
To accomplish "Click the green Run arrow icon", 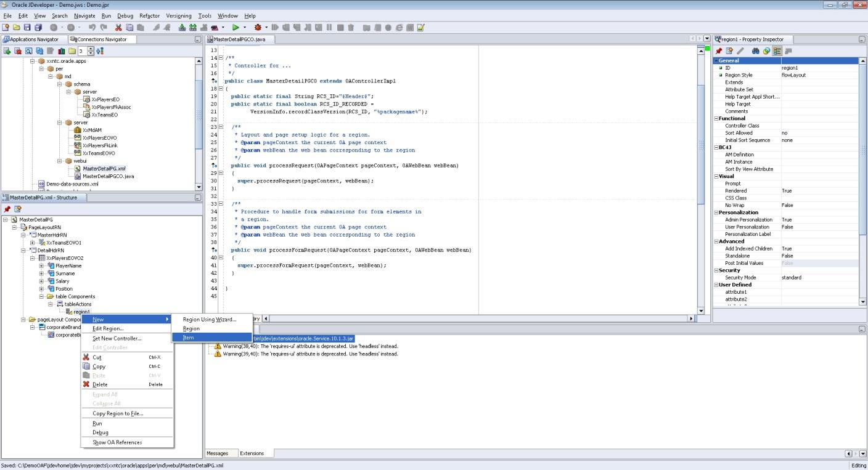I will [x=235, y=27].
